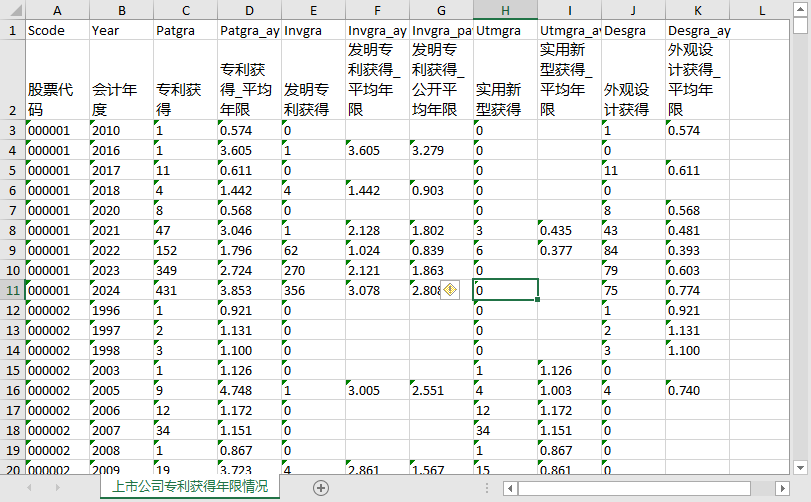Click cell containing 356
811x502 pixels.
313,290
